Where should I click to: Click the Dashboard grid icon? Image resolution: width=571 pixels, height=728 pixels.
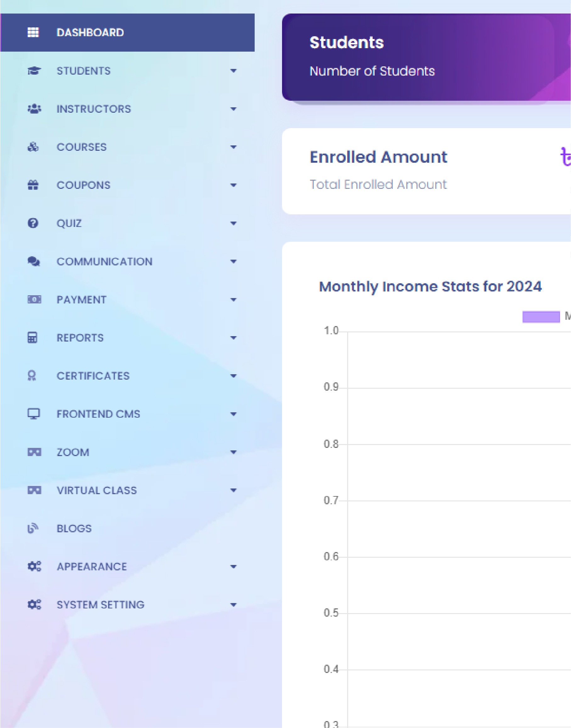[33, 32]
